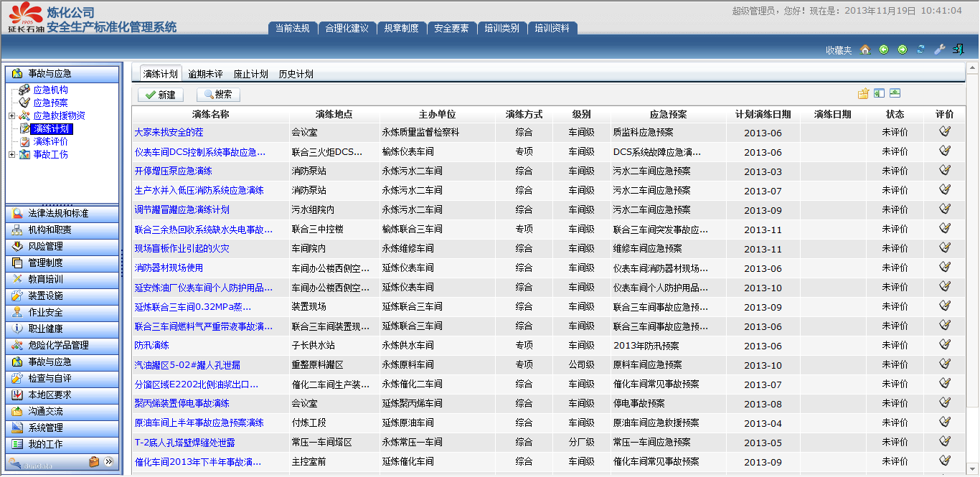This screenshot has width=980, height=477.
Task: Click the scrollbar up arrow
Action: (972, 69)
